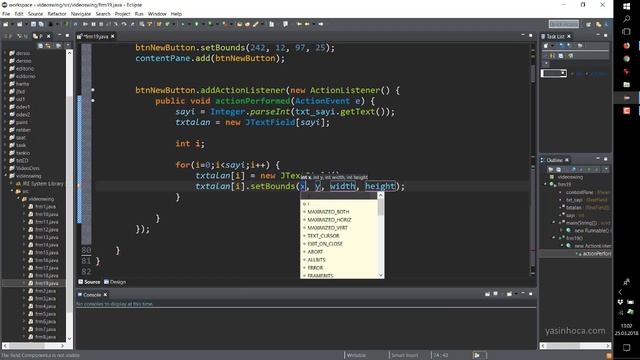This screenshot has width=640, height=360.
Task: Open the Windows Start button
Action: click(x=627, y=6)
